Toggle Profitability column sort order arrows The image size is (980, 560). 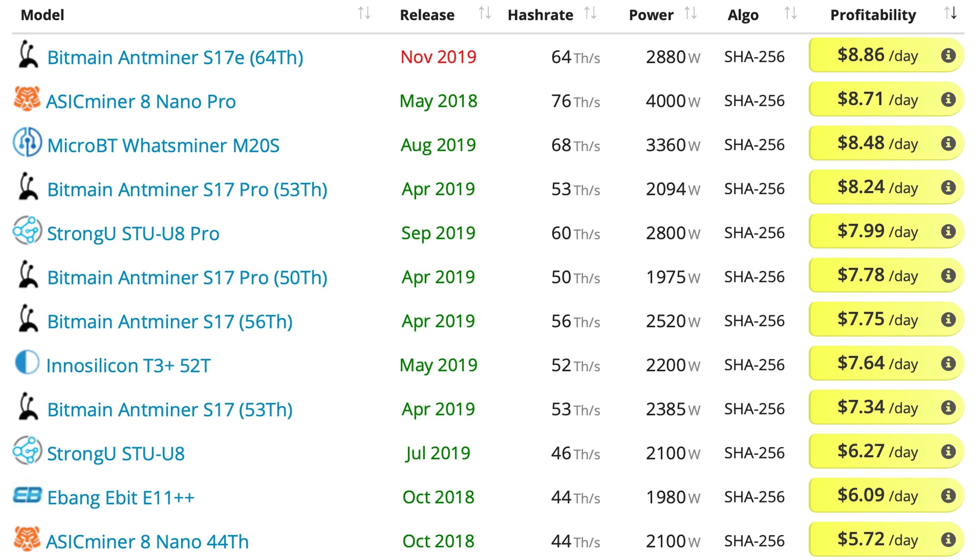[x=951, y=13]
